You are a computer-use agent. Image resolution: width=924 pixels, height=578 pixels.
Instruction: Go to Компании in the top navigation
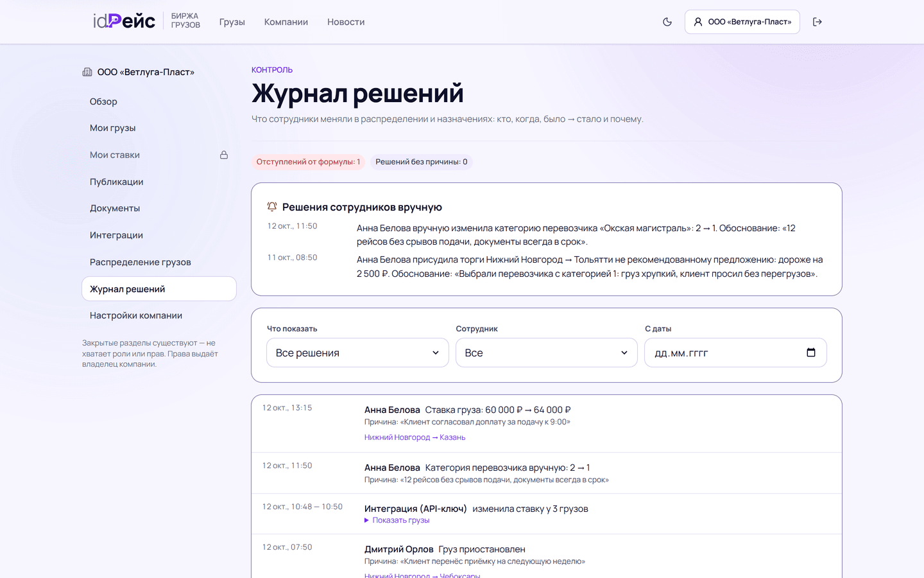tap(286, 22)
